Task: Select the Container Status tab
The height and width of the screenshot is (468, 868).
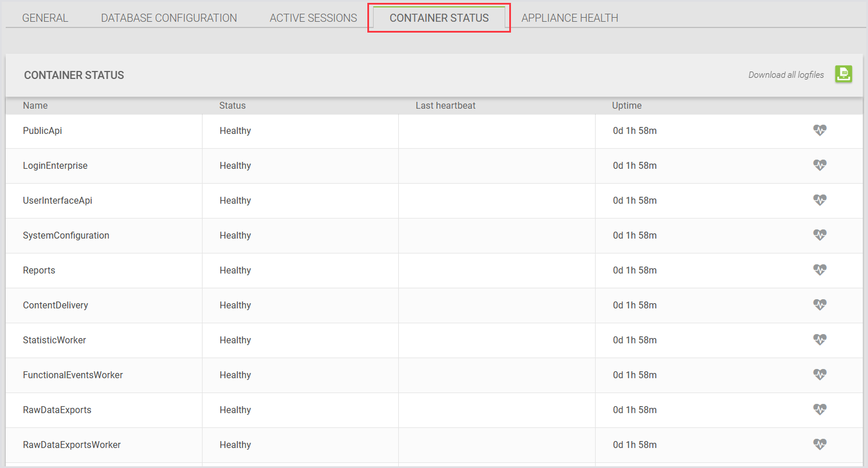Action: [x=439, y=18]
